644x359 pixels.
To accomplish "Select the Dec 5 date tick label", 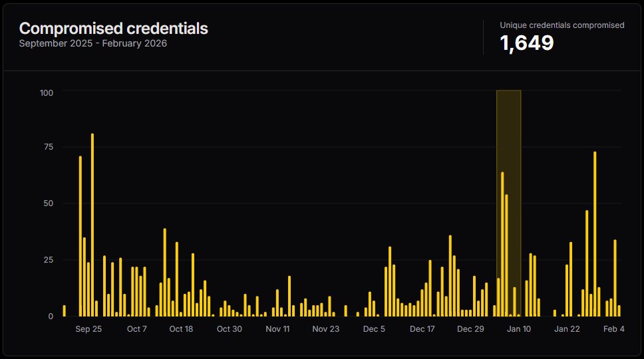I will point(374,329).
